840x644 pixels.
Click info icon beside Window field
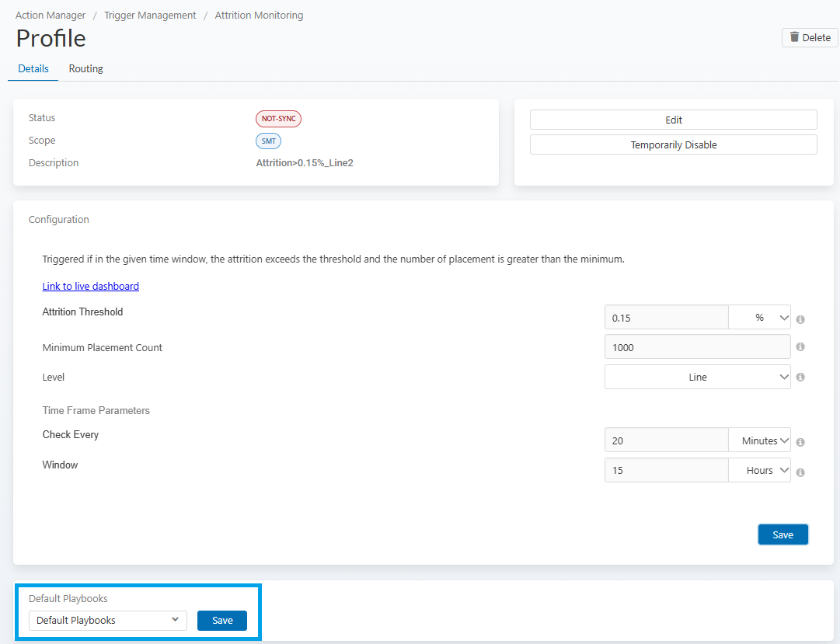[800, 472]
